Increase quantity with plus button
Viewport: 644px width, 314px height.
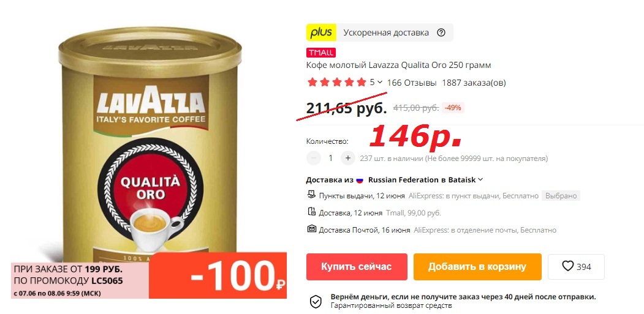coord(348,158)
